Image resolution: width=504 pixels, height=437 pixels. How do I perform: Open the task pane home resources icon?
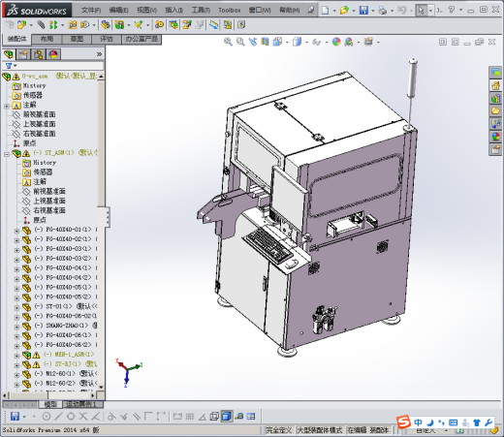click(x=495, y=85)
